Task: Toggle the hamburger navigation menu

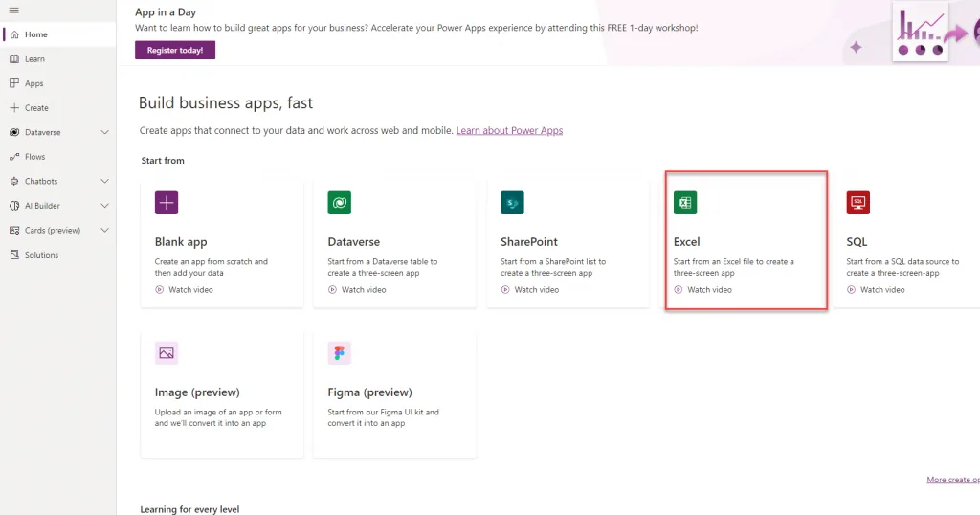Action: (13, 10)
